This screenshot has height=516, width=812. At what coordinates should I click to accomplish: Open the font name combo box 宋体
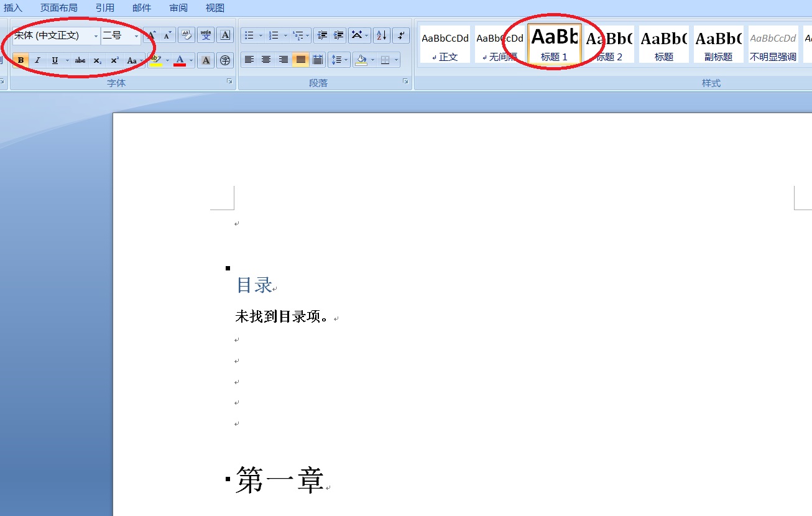click(56, 35)
